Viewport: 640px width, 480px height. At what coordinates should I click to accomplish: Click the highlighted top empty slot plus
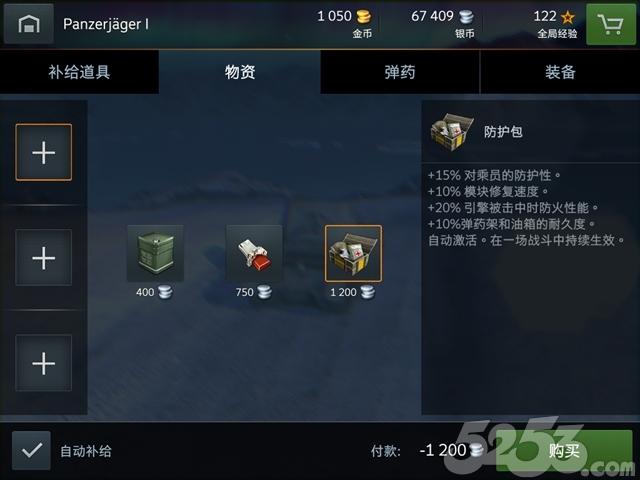44,152
